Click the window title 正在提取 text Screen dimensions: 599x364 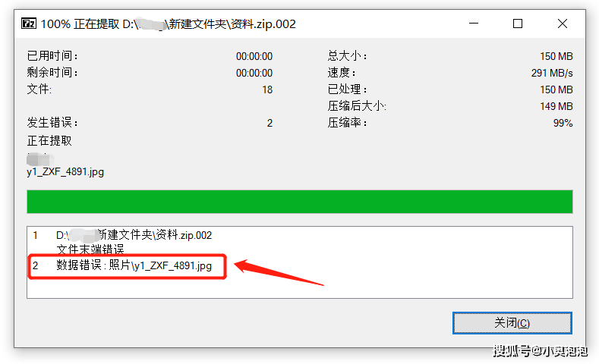(96, 24)
